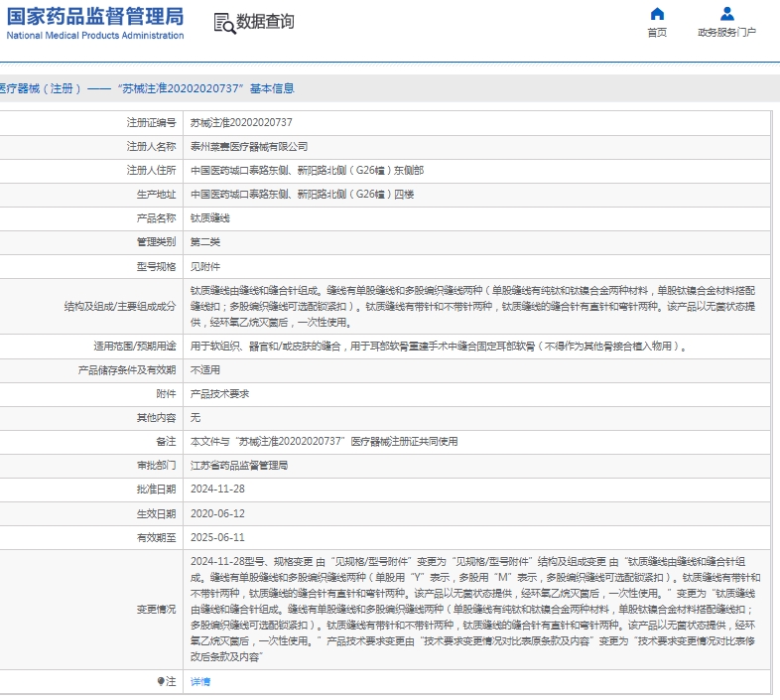Select the 政务服务门户 menu label
780x700 pixels.
(x=726, y=33)
